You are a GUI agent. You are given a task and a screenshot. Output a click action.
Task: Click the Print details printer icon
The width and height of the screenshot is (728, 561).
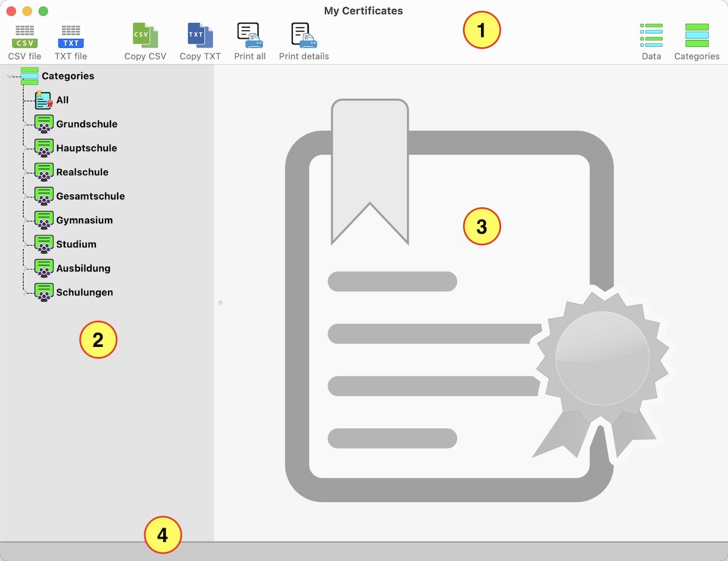304,35
